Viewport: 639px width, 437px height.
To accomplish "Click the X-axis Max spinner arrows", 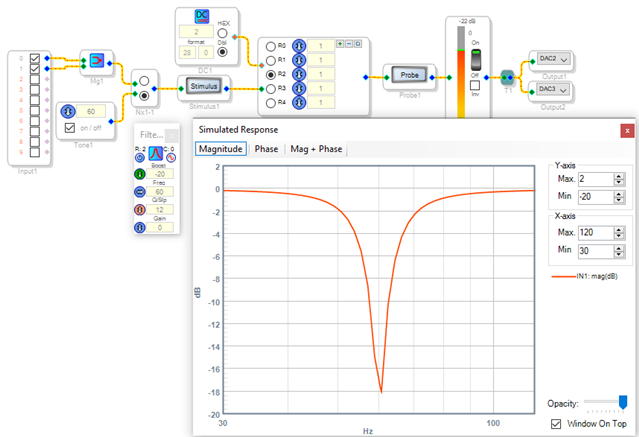I will [x=619, y=233].
